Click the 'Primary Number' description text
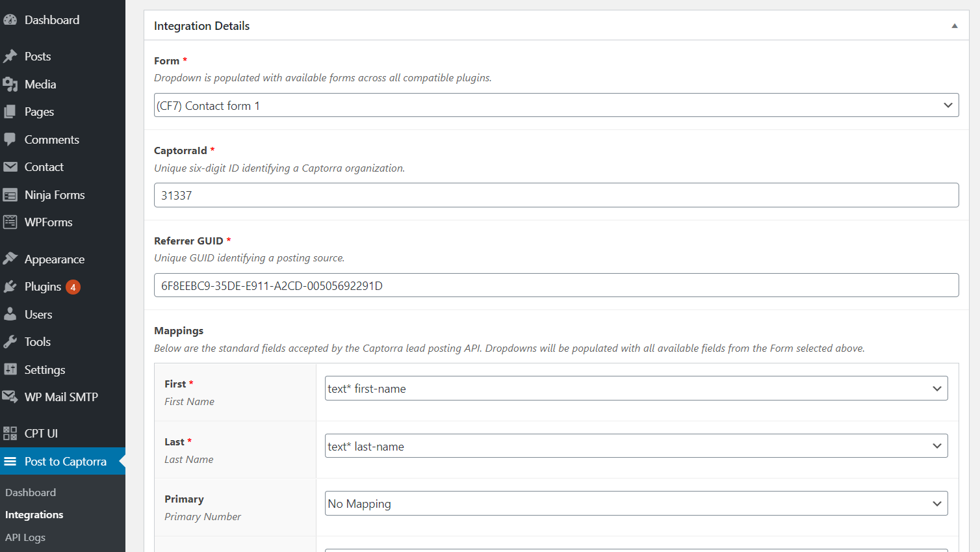Image resolution: width=980 pixels, height=552 pixels. tap(203, 517)
